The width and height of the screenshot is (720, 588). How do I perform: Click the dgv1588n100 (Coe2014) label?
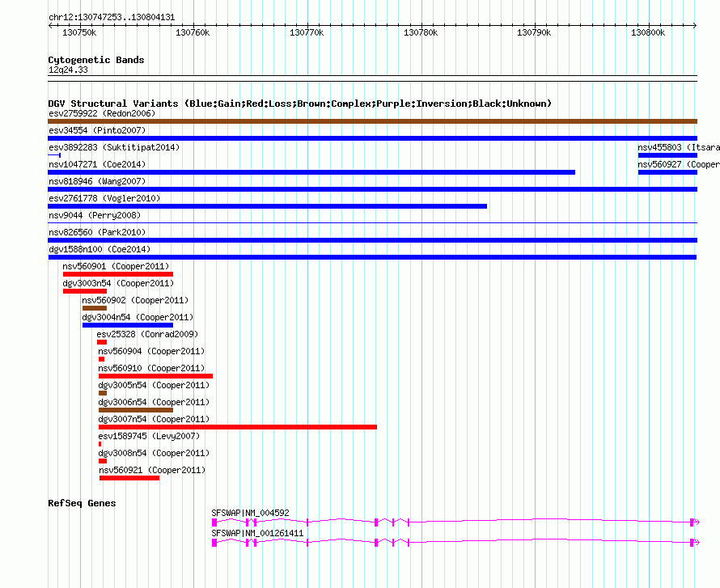(x=100, y=249)
